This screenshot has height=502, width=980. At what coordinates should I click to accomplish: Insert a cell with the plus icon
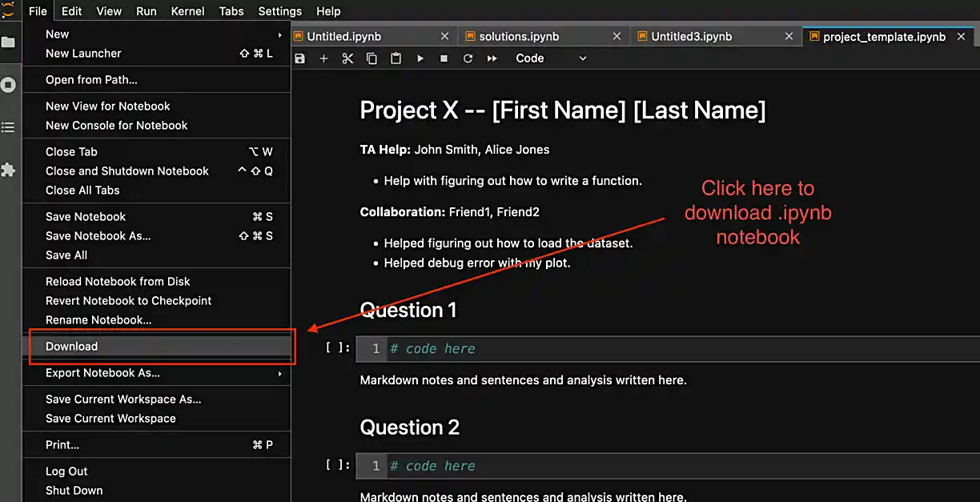click(x=323, y=58)
